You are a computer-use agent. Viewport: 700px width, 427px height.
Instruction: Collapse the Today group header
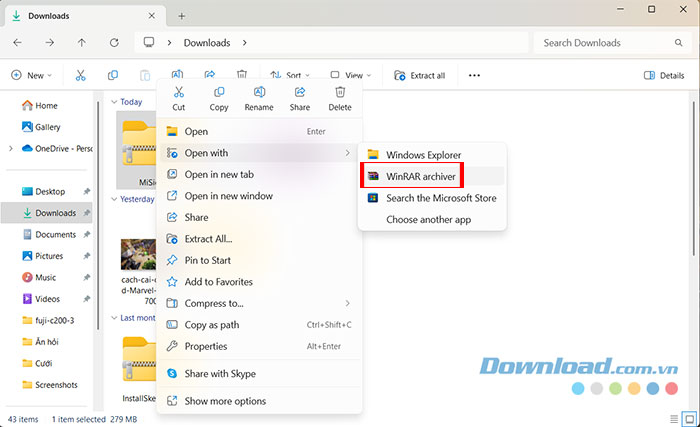[115, 102]
